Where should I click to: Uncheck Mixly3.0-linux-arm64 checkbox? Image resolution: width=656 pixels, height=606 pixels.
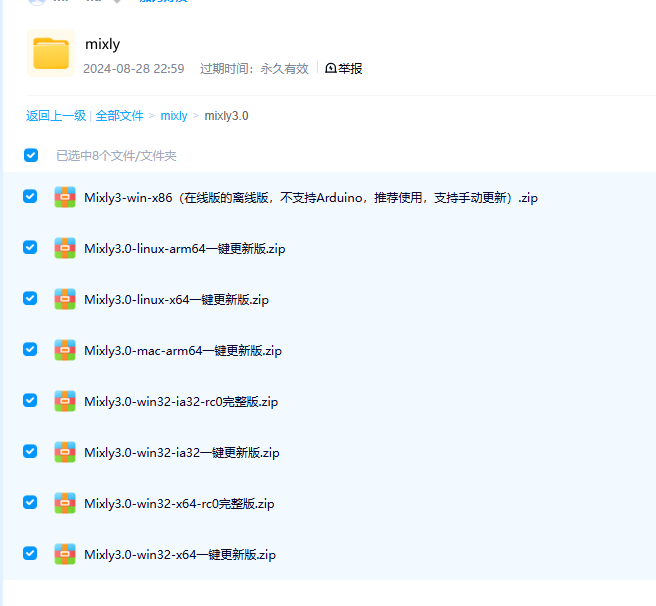click(x=30, y=247)
